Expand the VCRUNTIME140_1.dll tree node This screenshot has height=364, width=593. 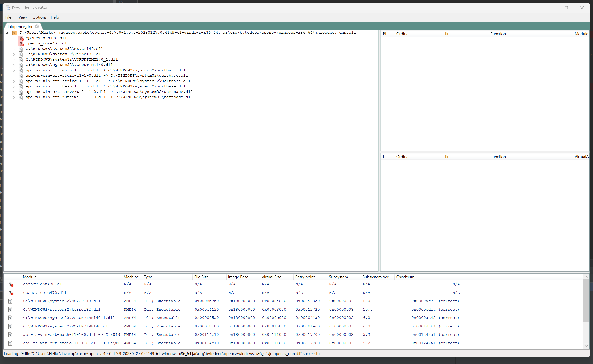coord(14,59)
